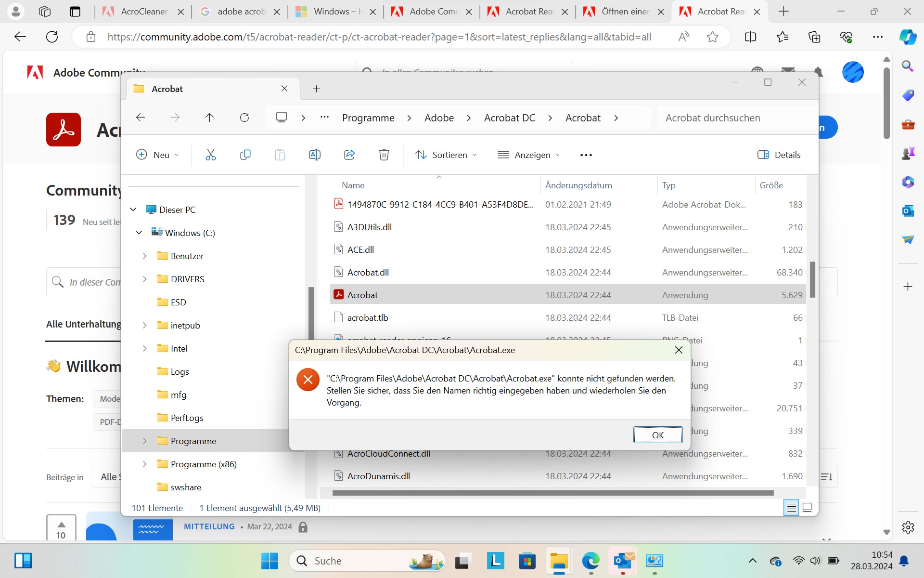924x578 pixels.
Task: Rename the selected item via rename icon
Action: 314,155
